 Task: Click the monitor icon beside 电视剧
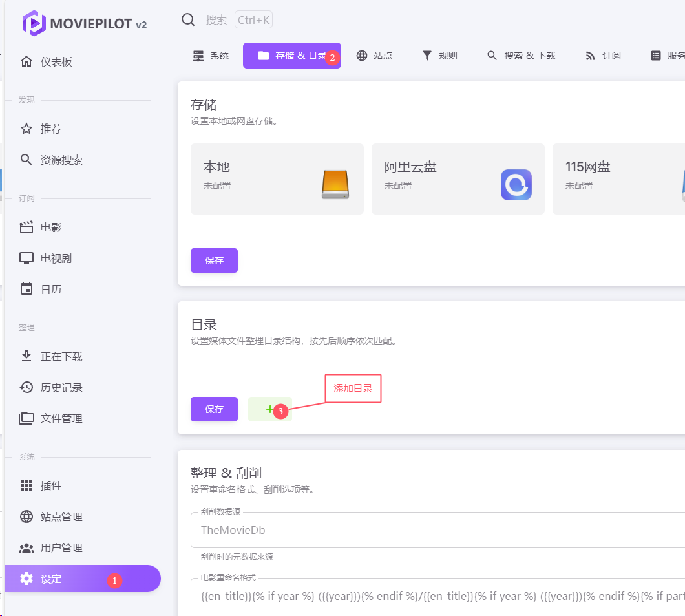pos(26,258)
